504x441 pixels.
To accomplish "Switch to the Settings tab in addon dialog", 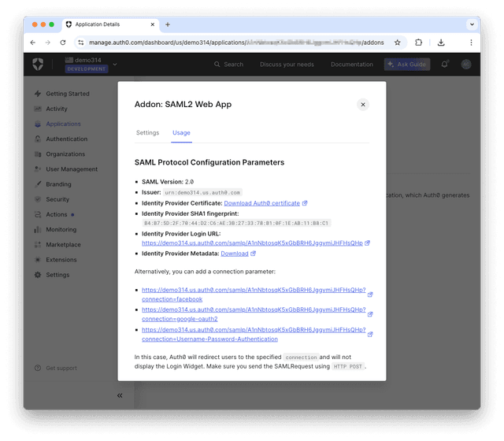I will coord(147,133).
